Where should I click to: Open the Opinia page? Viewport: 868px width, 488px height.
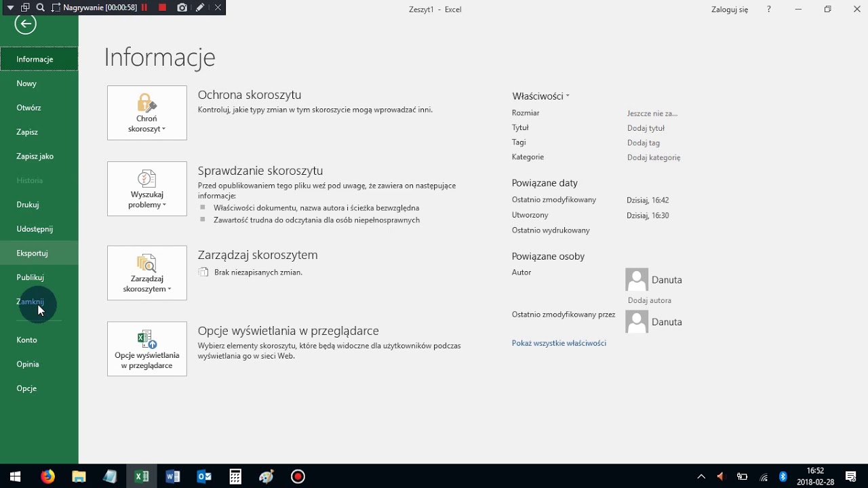pos(39,364)
